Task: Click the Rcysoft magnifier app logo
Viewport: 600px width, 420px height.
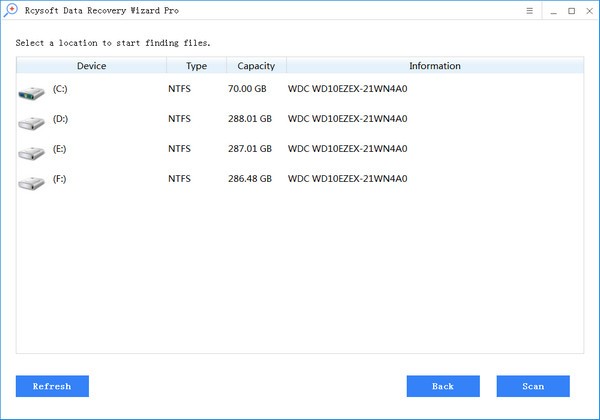Action: pyautogui.click(x=10, y=10)
